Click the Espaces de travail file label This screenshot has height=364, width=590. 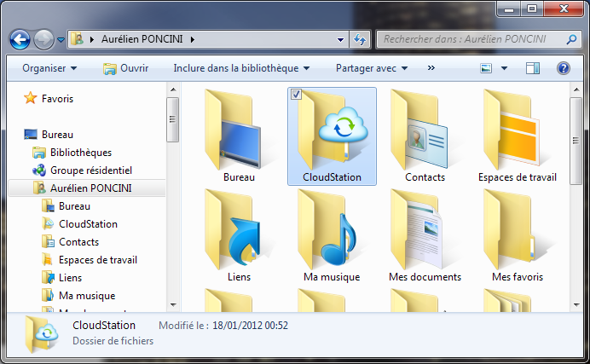pyautogui.click(x=518, y=177)
